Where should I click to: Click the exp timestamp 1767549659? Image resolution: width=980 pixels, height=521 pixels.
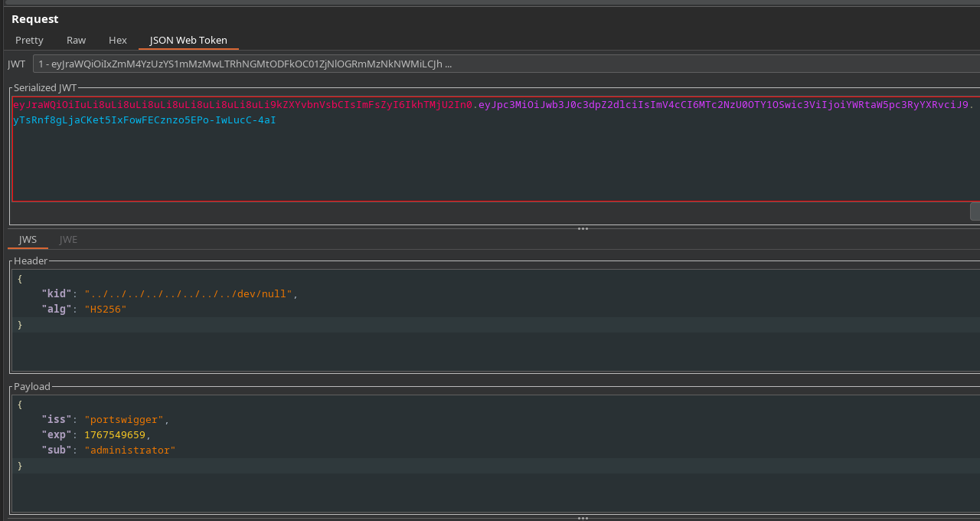114,435
